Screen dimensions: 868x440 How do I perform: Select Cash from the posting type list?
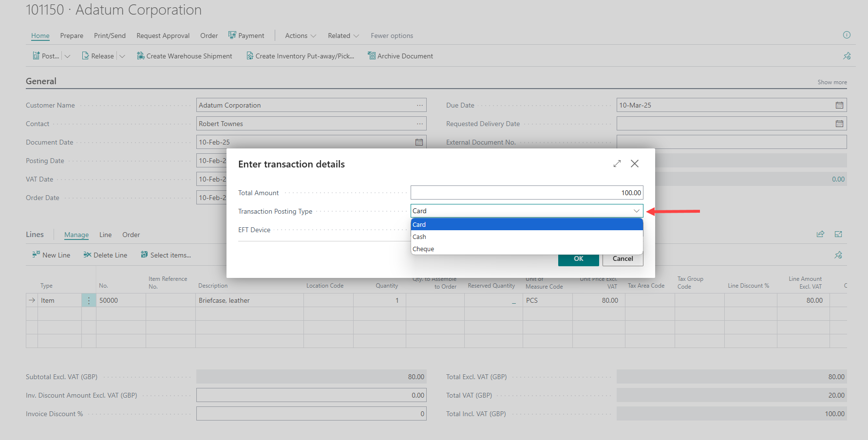(419, 237)
